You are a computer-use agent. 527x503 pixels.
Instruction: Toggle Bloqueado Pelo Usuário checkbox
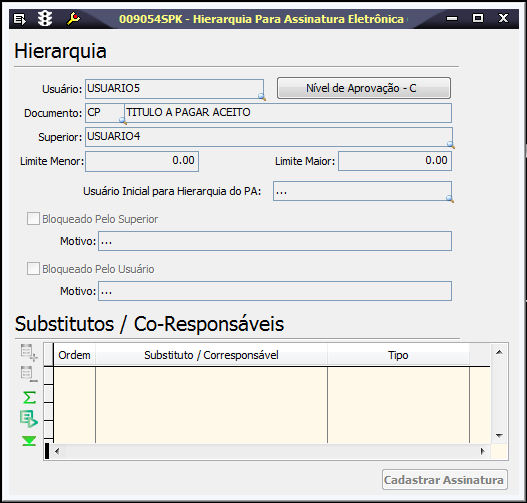pyautogui.click(x=33, y=269)
